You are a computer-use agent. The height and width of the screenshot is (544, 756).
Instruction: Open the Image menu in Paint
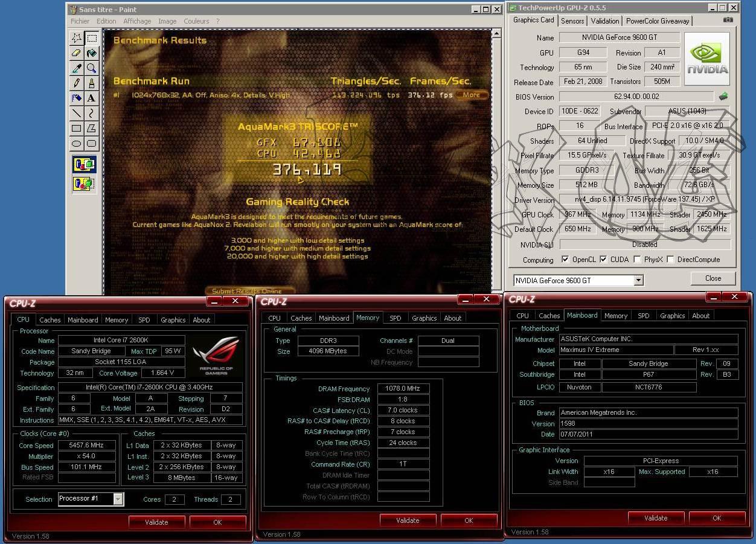click(167, 21)
